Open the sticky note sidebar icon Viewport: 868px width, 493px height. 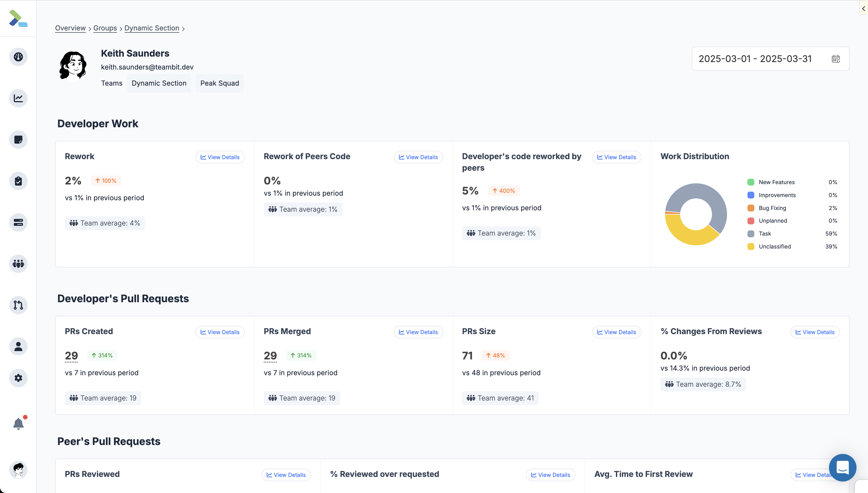tap(18, 140)
